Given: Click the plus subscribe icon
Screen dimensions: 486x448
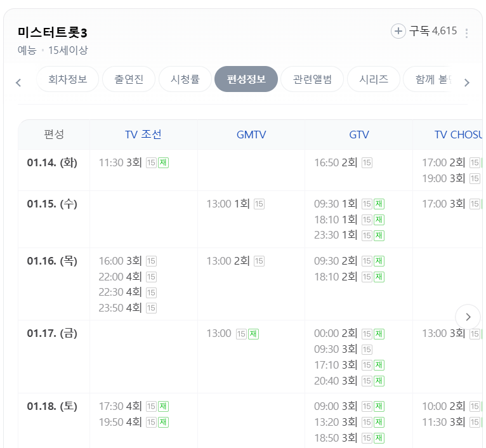Looking at the screenshot, I should coord(398,31).
